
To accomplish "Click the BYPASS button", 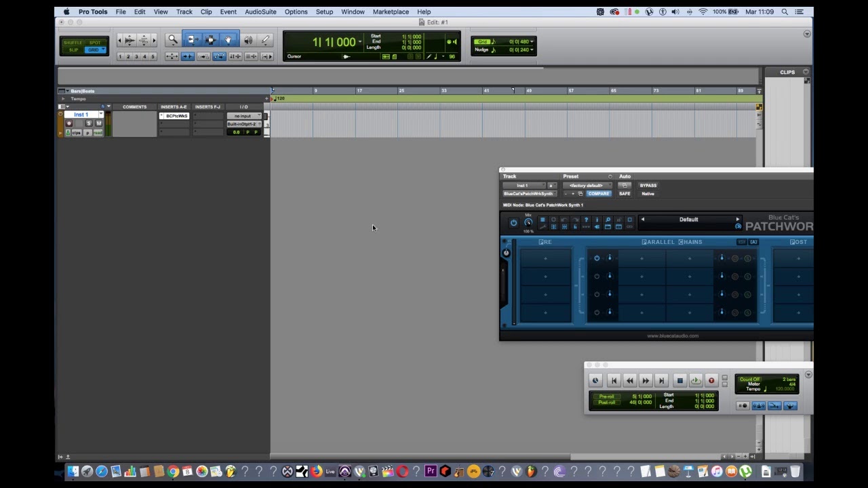I will (x=648, y=186).
